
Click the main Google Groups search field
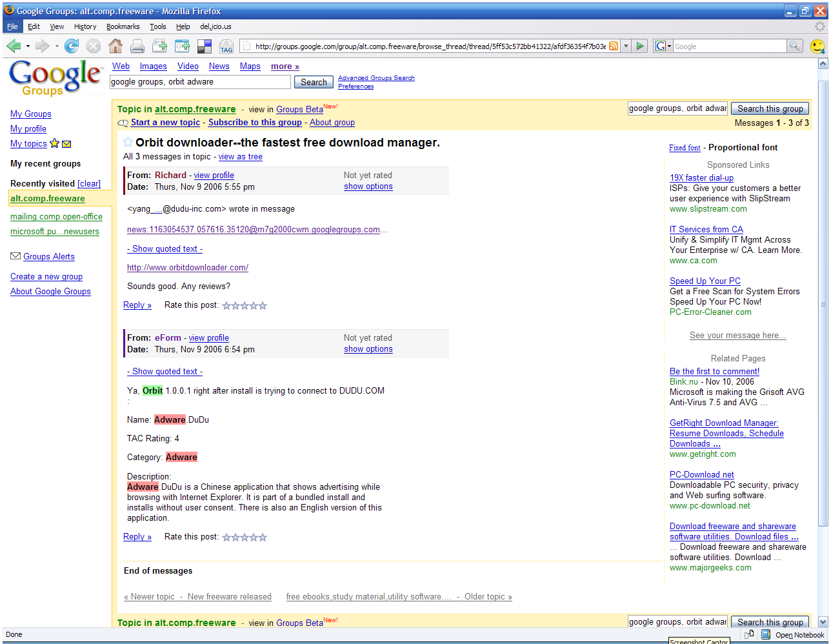[200, 82]
